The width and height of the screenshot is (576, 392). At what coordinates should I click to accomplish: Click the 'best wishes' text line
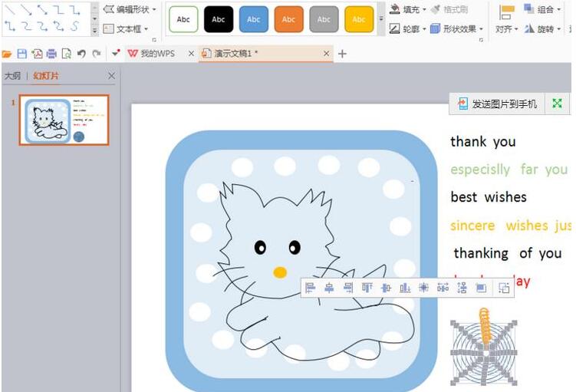[x=489, y=197]
